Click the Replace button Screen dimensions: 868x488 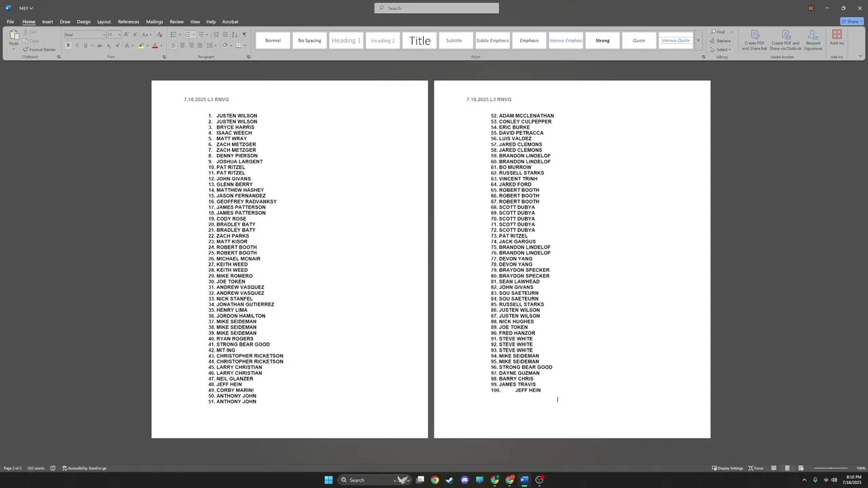click(x=721, y=41)
